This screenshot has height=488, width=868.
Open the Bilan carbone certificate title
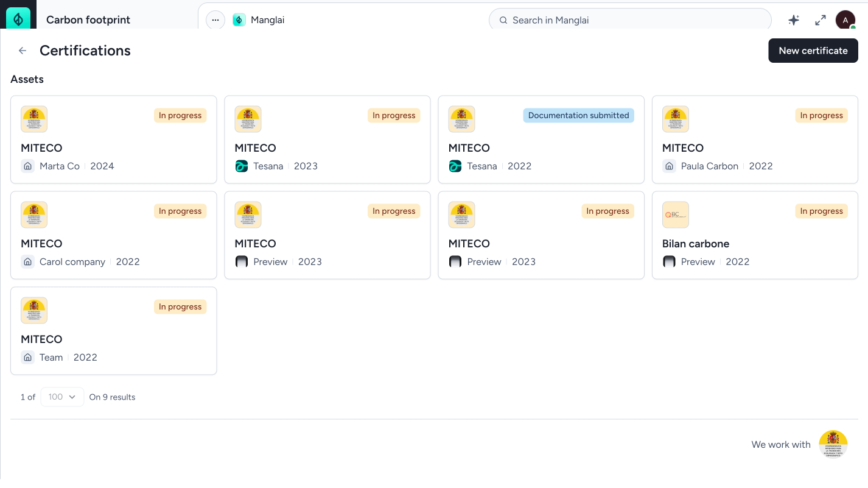[696, 244]
